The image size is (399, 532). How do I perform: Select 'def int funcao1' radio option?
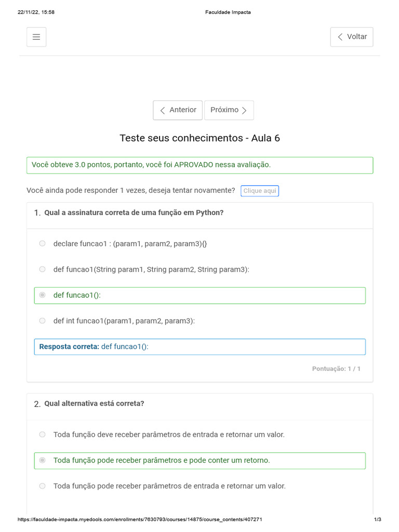click(x=42, y=321)
